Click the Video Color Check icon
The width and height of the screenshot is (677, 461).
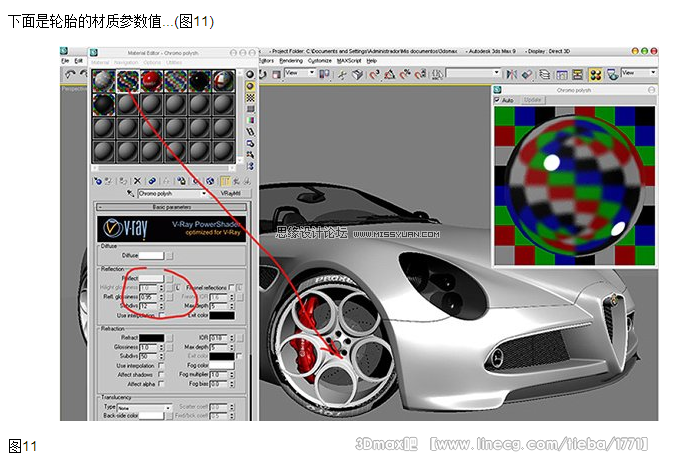point(250,120)
